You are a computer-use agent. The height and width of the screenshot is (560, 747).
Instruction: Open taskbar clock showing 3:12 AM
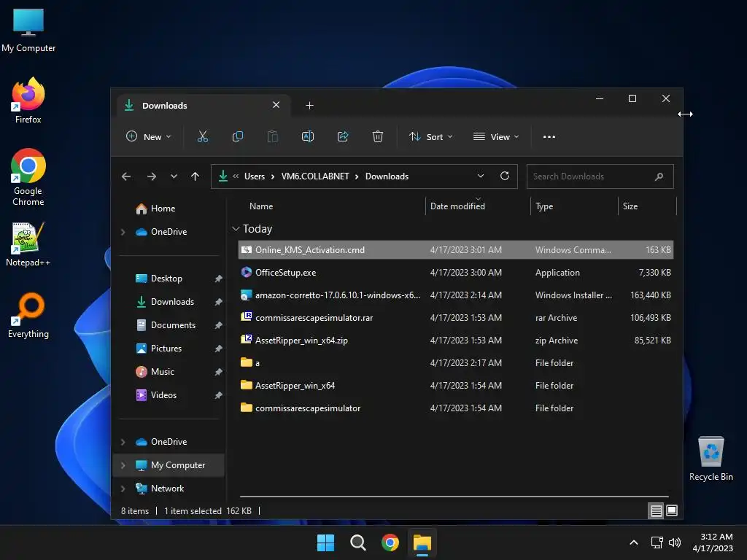click(x=713, y=542)
